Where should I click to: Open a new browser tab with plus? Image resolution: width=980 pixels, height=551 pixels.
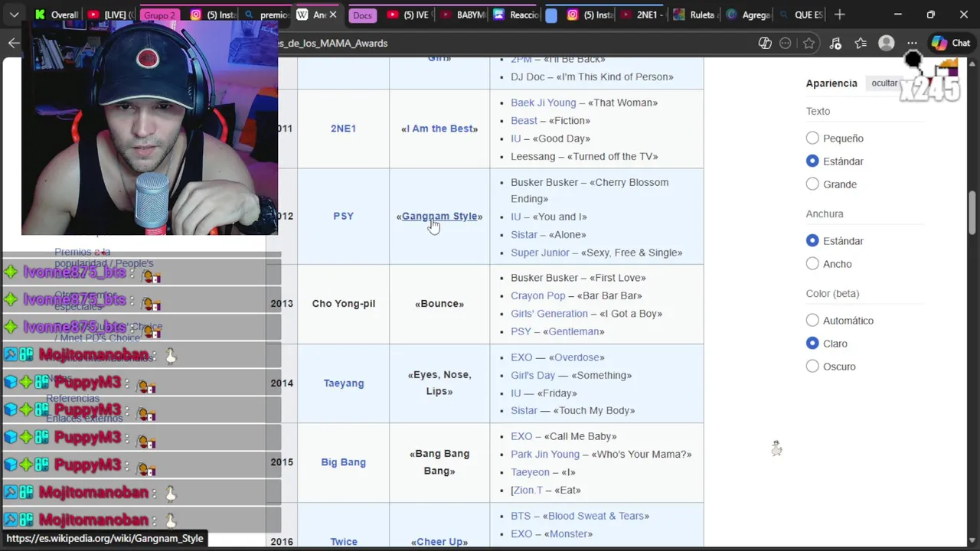pyautogui.click(x=840, y=15)
